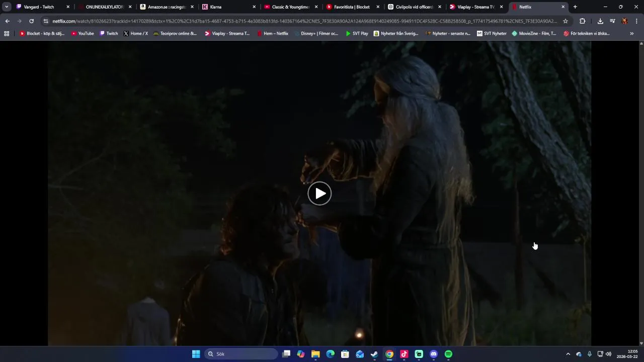Click the Netflix URL address bar
The height and width of the screenshot is (362, 644).
(304, 21)
